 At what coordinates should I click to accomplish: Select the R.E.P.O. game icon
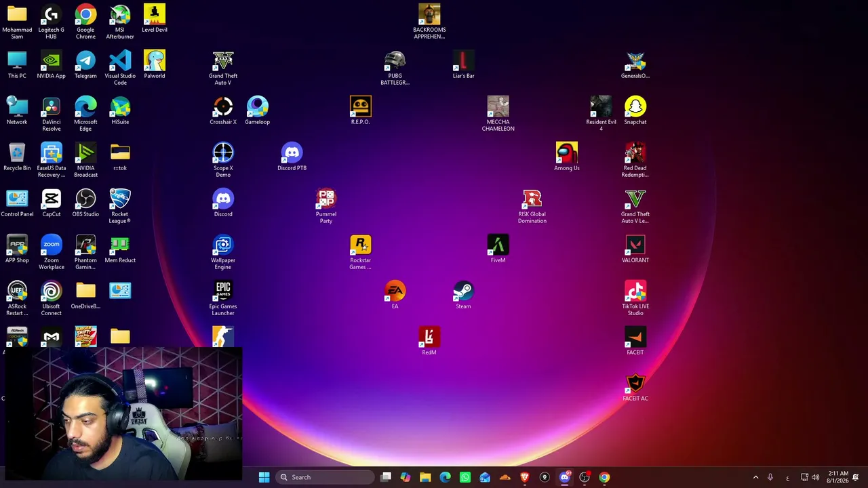click(x=361, y=110)
